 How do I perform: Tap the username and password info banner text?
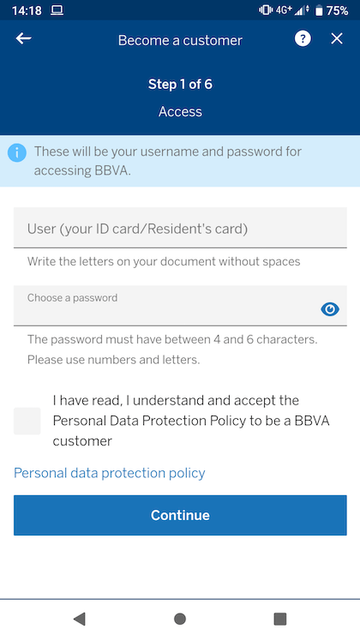(168, 161)
